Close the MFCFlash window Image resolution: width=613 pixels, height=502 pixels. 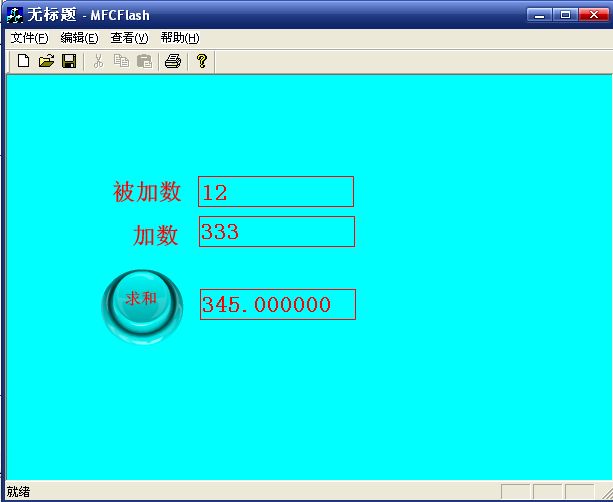point(594,15)
